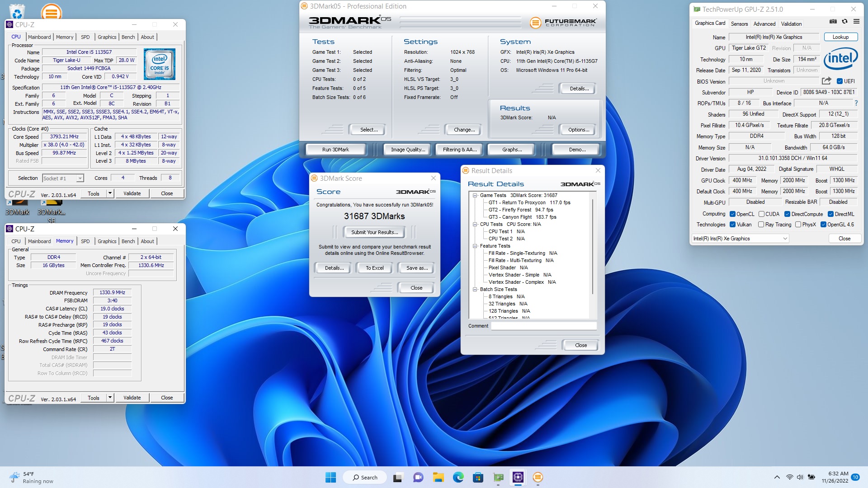The image size is (868, 488).
Task: Switch to CPU-Z via its purple taskbar icon
Action: coord(518,477)
